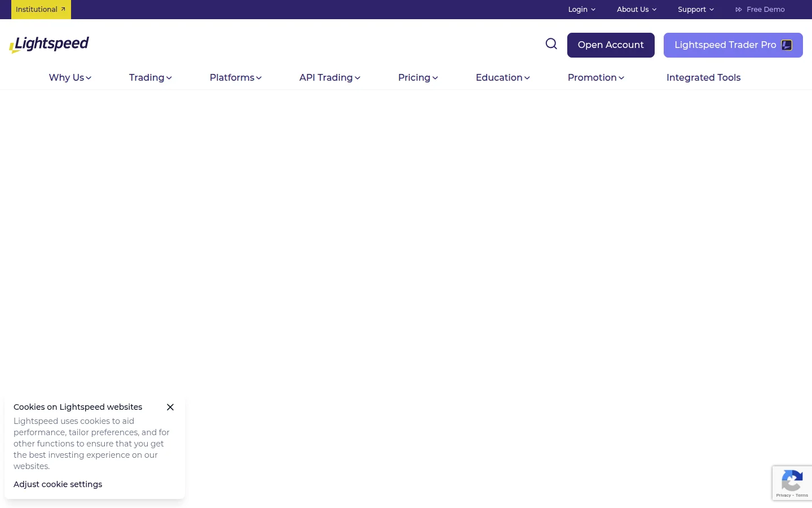Click the Open Account button
The image size is (812, 508).
(x=611, y=45)
